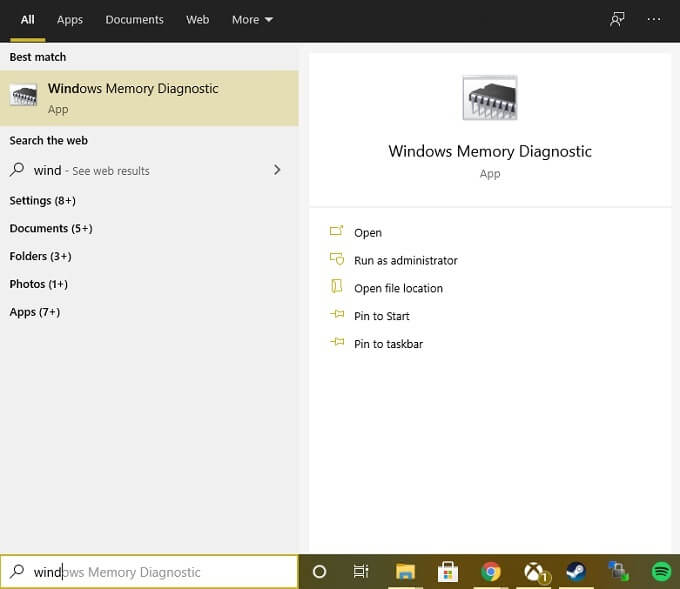Select the Web search tab
The width and height of the screenshot is (680, 589).
click(198, 19)
